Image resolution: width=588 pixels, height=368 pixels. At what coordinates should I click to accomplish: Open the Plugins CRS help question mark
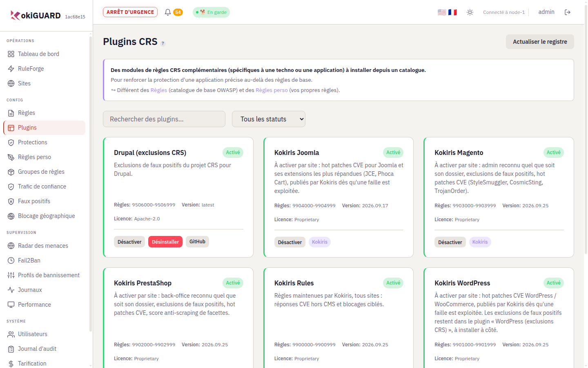(163, 43)
